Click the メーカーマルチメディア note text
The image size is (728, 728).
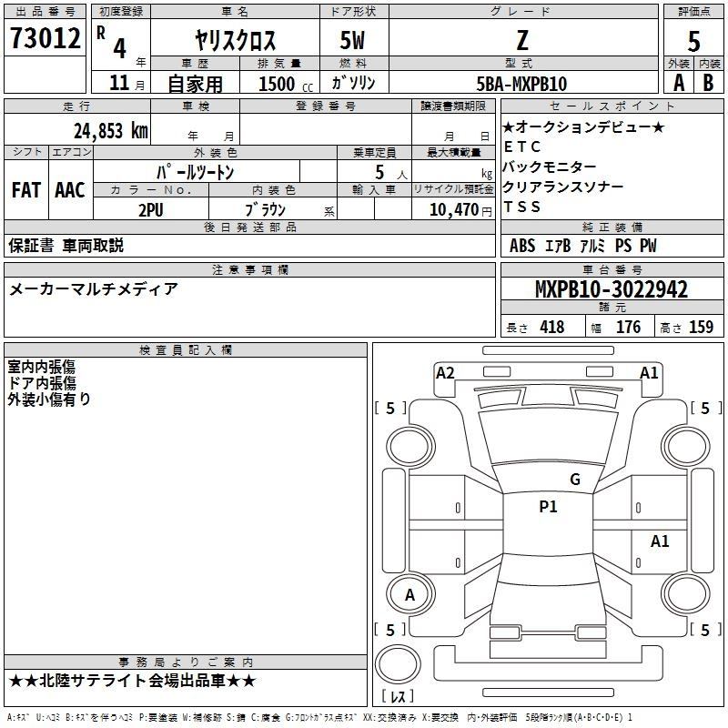pyautogui.click(x=94, y=289)
